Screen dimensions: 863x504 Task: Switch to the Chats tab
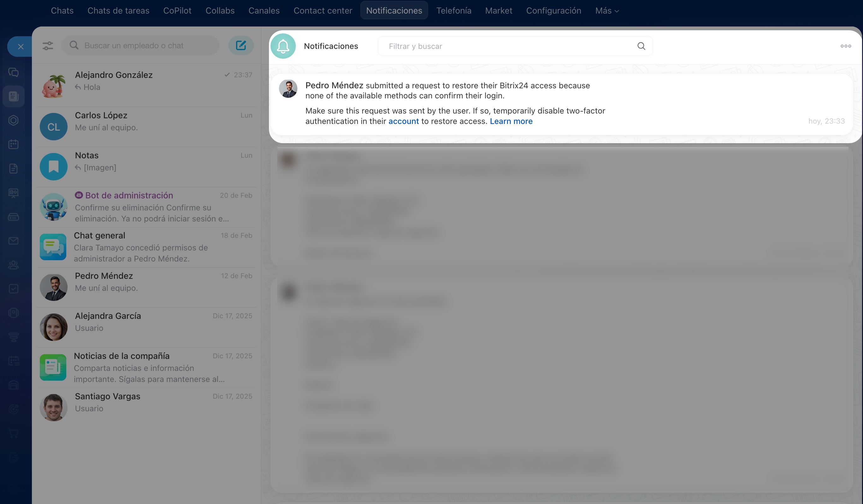click(62, 11)
